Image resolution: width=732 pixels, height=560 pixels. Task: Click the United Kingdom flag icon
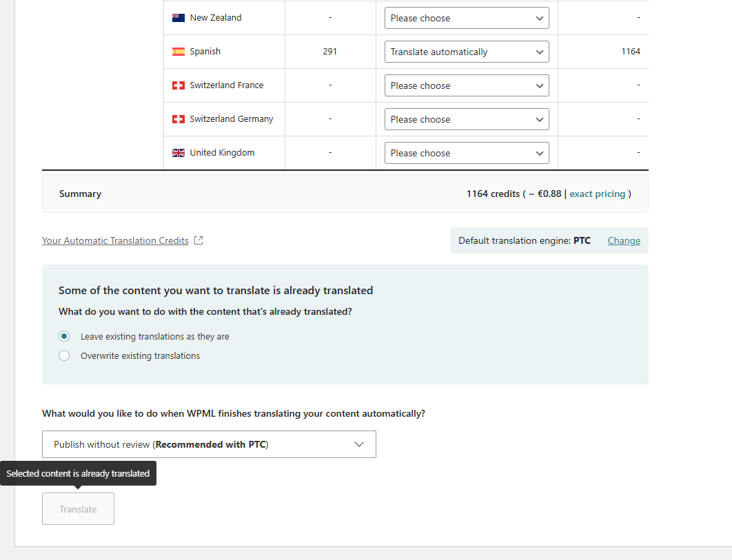(x=179, y=153)
